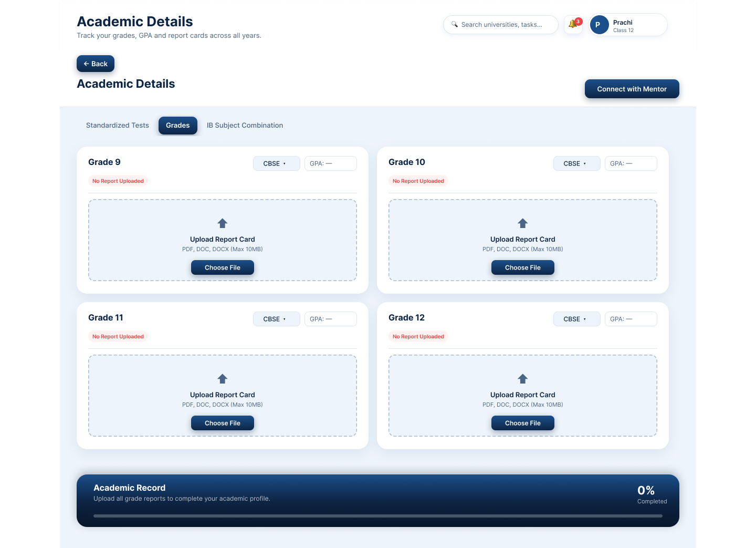This screenshot has height=548, width=756.
Task: Choose File for Grade 10 report
Action: pos(523,267)
